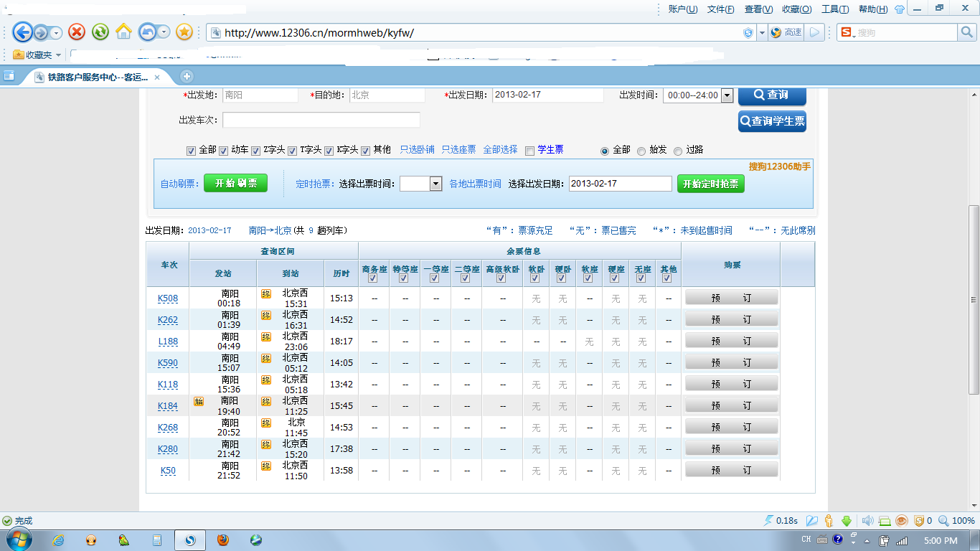This screenshot has width=980, height=551.
Task: Go to the browser home page icon
Action: click(x=123, y=32)
